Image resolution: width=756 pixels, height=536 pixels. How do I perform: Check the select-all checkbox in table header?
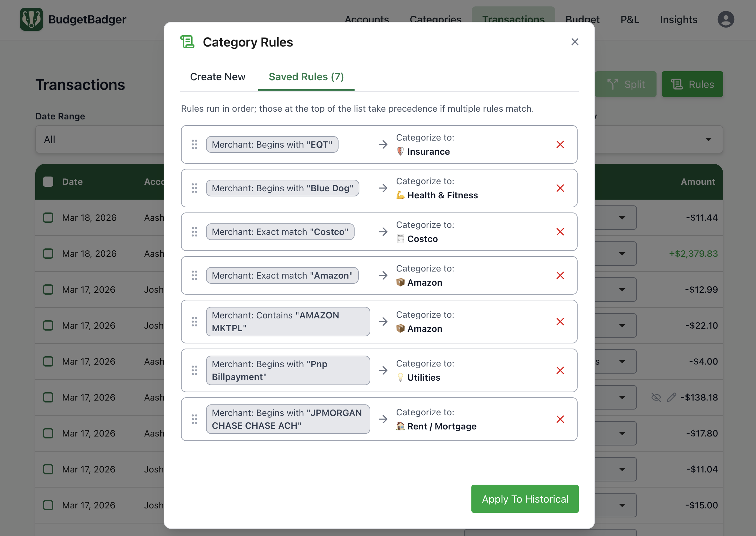[x=48, y=182]
